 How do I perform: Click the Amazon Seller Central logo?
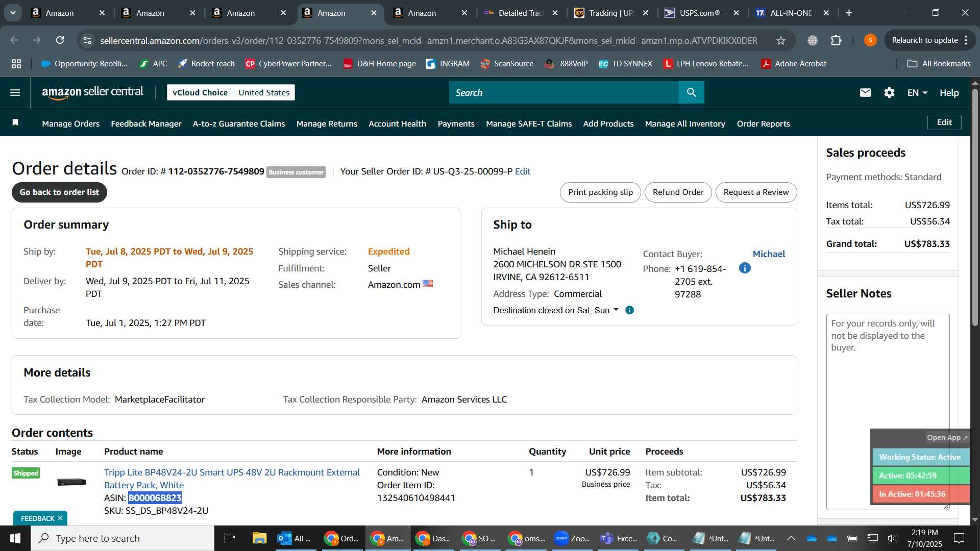coord(92,92)
